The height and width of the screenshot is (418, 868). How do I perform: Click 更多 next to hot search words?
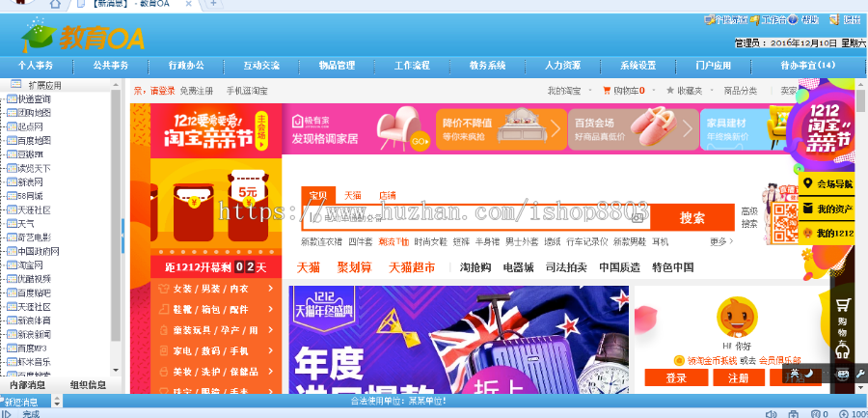pyautogui.click(x=721, y=241)
